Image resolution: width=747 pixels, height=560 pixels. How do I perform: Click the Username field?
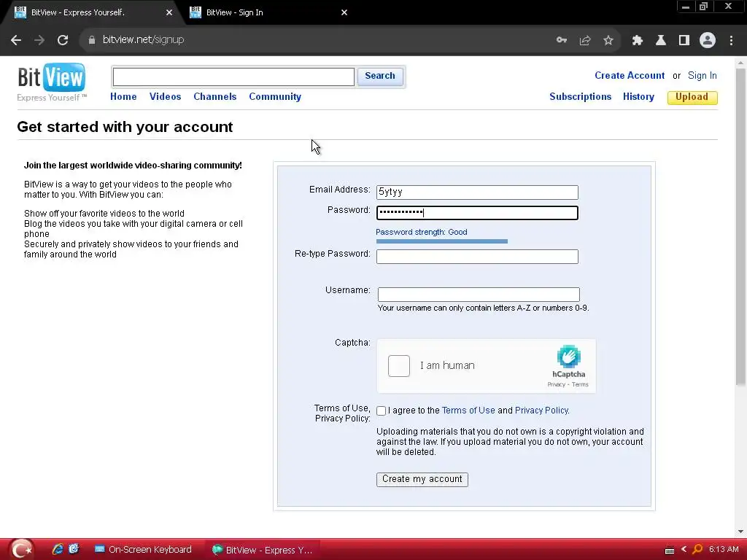(x=479, y=295)
